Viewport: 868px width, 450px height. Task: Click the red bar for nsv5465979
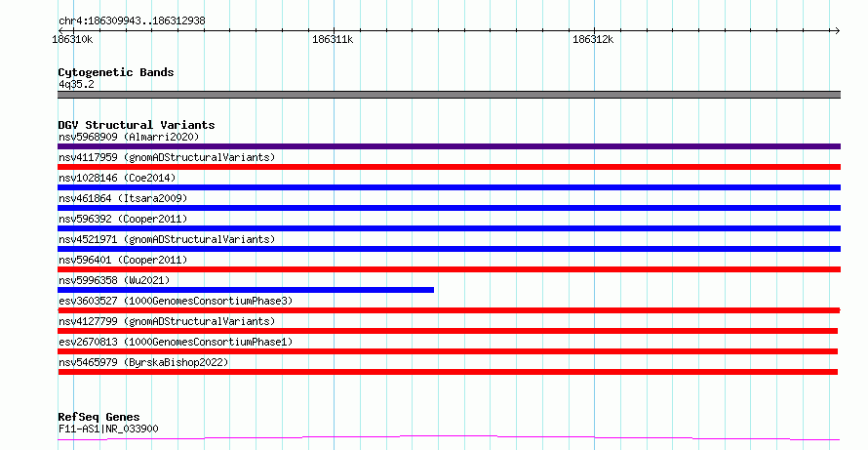[448, 372]
